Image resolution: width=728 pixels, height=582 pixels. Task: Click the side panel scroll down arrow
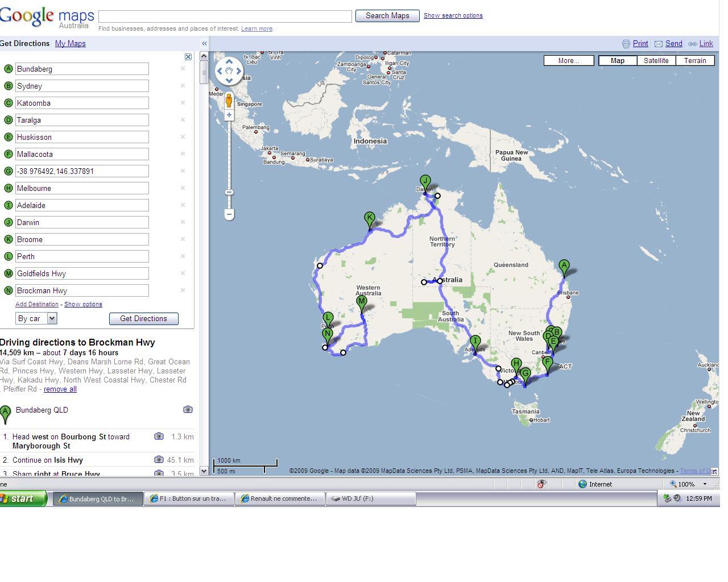pyautogui.click(x=204, y=471)
